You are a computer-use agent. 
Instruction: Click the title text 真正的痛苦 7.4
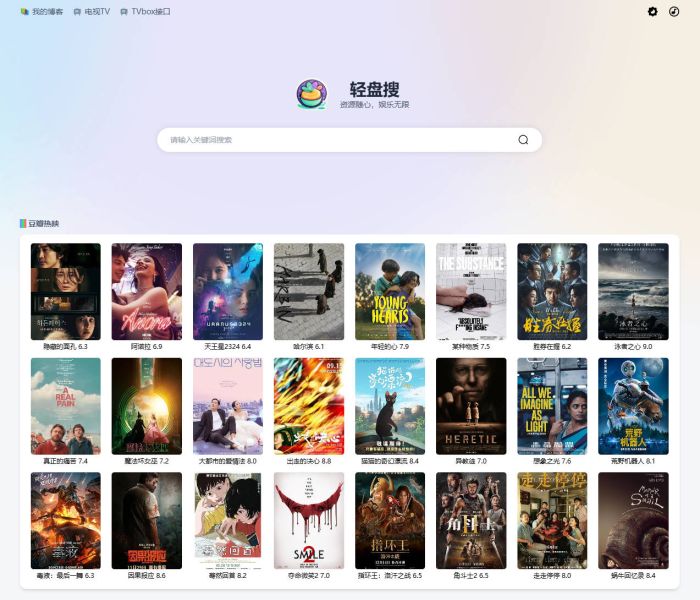coord(66,461)
